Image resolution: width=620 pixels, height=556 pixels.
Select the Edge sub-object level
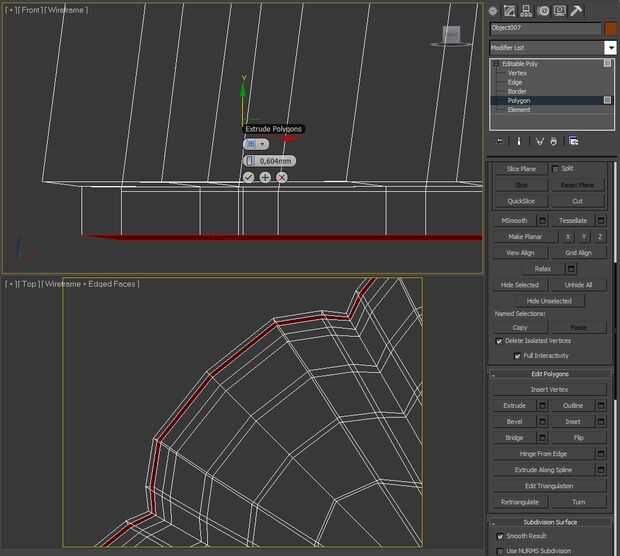(515, 82)
